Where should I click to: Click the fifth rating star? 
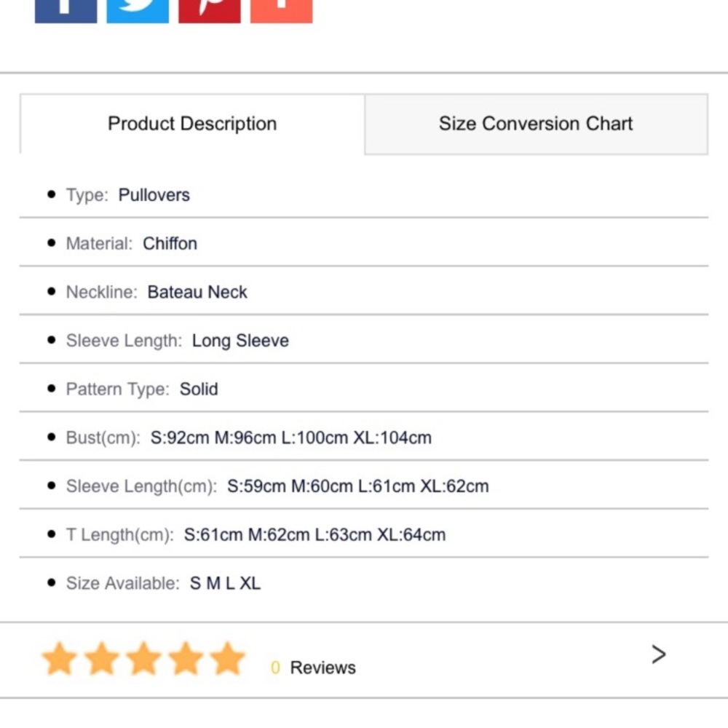(x=228, y=659)
